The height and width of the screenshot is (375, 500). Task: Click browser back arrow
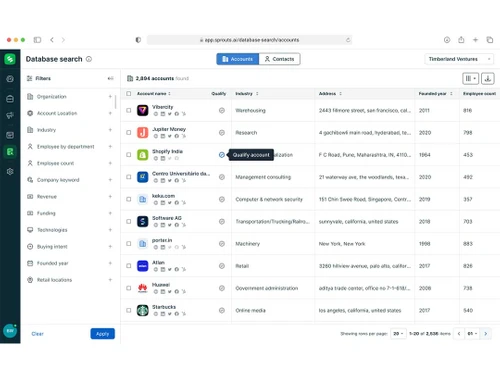52,40
